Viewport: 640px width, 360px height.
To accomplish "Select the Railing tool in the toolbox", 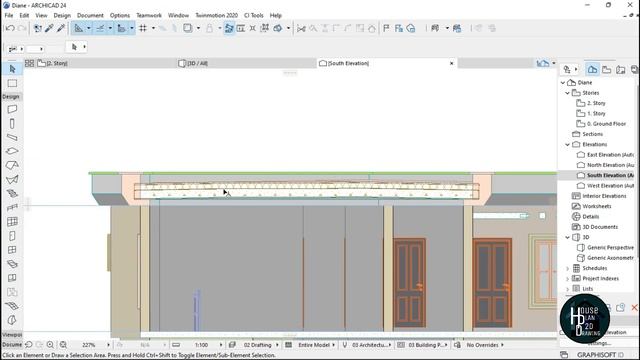I will [12, 208].
